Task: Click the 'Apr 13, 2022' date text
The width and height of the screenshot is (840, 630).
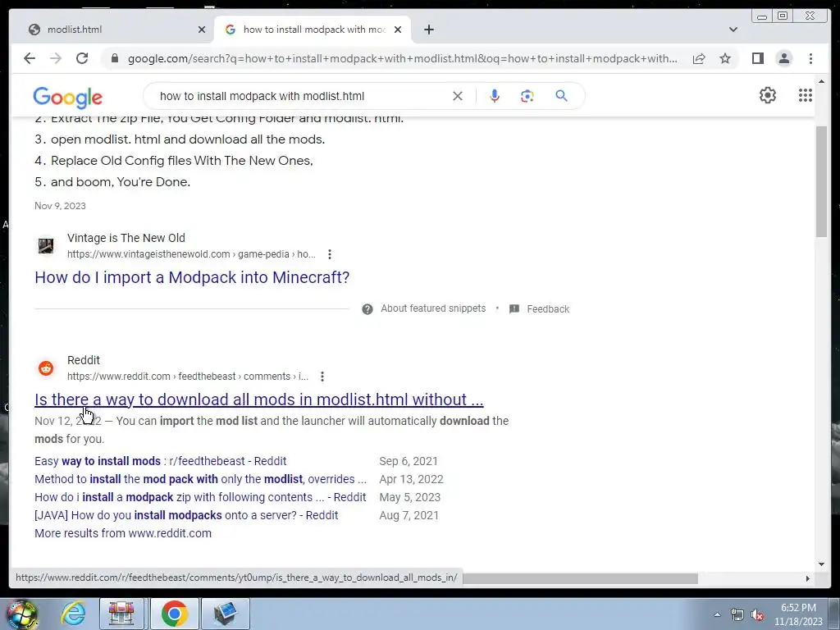Action: point(412,479)
